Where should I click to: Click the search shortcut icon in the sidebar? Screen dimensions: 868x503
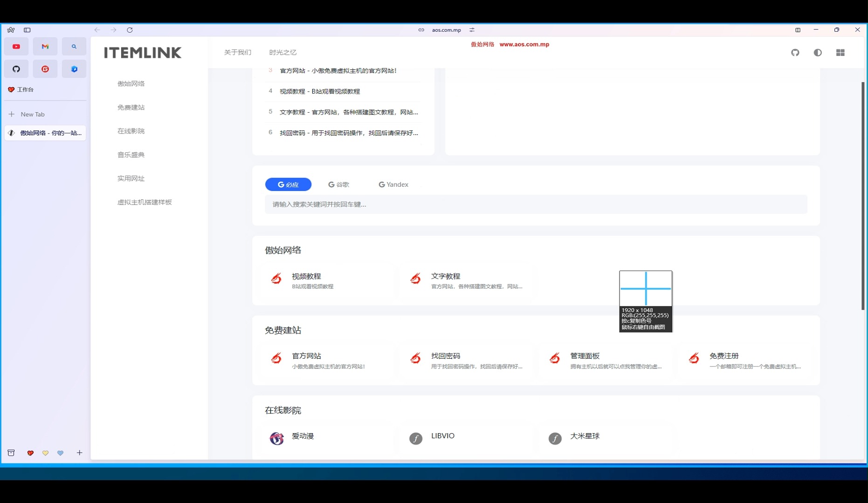(74, 46)
